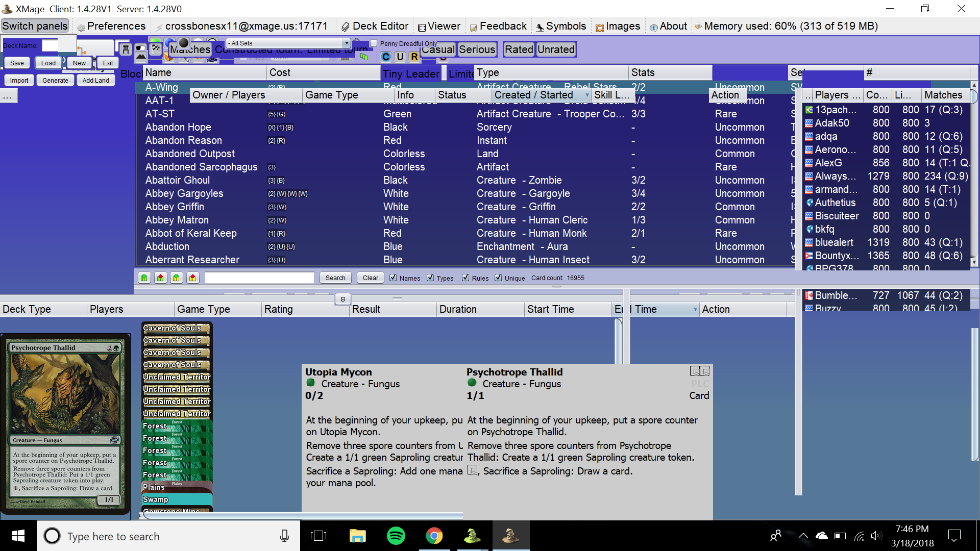Toggle the Serious filter button
This screenshot has height=551, width=980.
pos(477,49)
